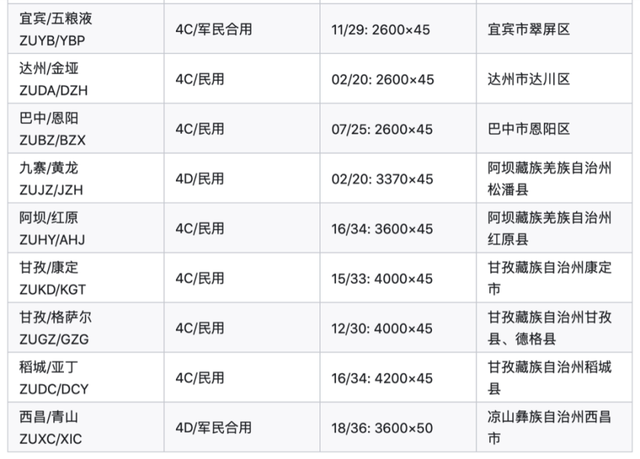Select the 甘孜/康定 ZUKD/KGT airport cell
The width and height of the screenshot is (640, 459).
pos(54,279)
